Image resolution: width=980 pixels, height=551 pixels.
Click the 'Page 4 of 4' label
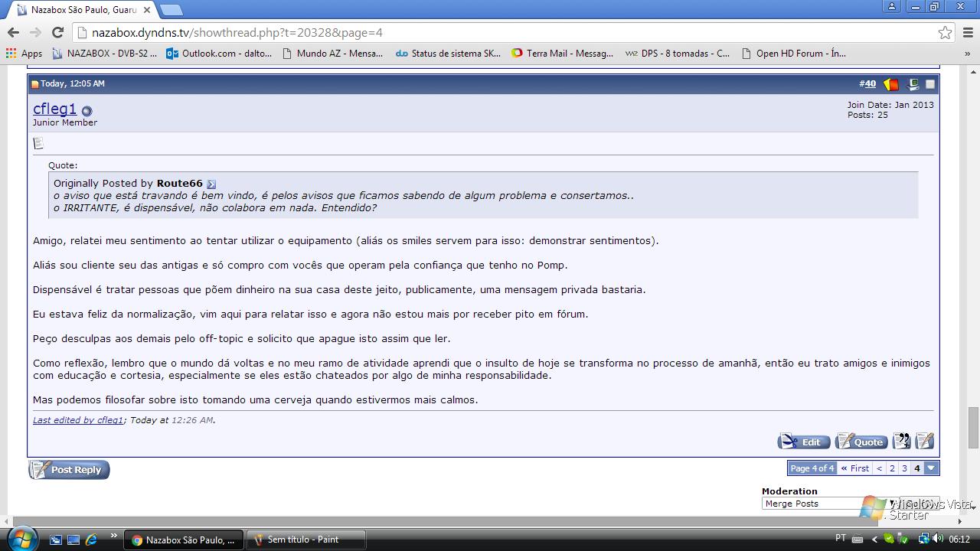click(x=812, y=468)
